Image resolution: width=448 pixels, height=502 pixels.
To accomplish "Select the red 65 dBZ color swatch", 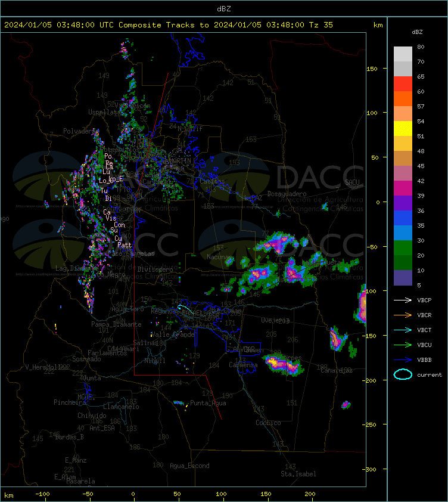I will pos(403,83).
